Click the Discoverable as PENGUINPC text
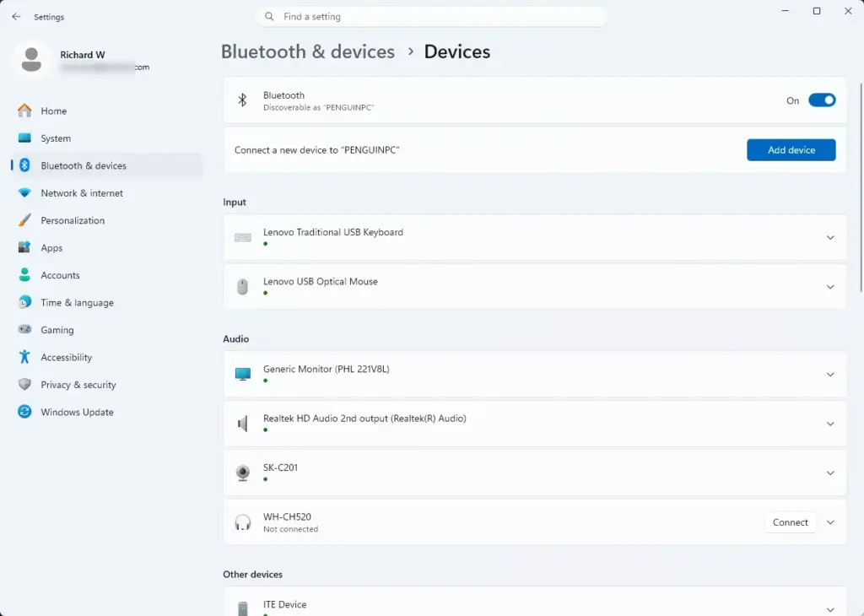Image resolution: width=864 pixels, height=616 pixels. pos(318,107)
